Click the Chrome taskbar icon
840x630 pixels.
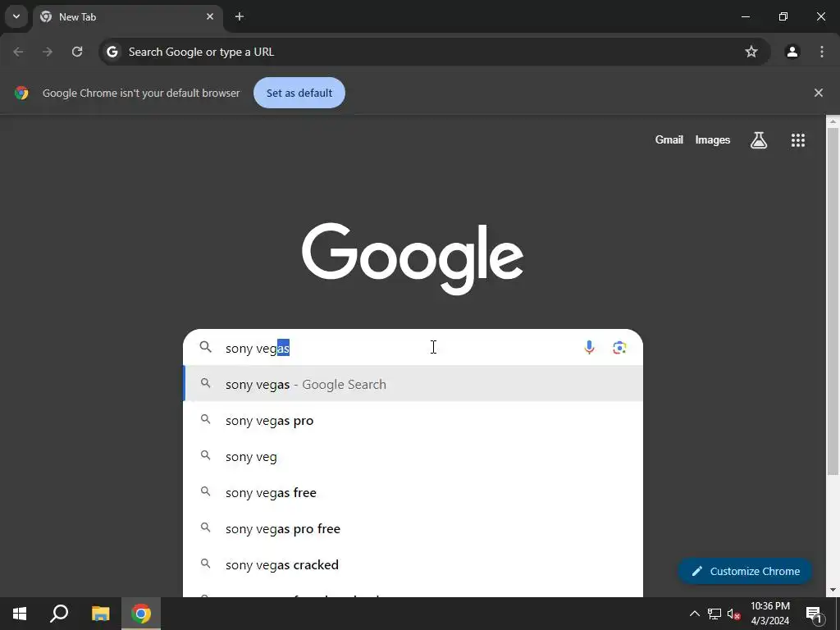coord(141,614)
